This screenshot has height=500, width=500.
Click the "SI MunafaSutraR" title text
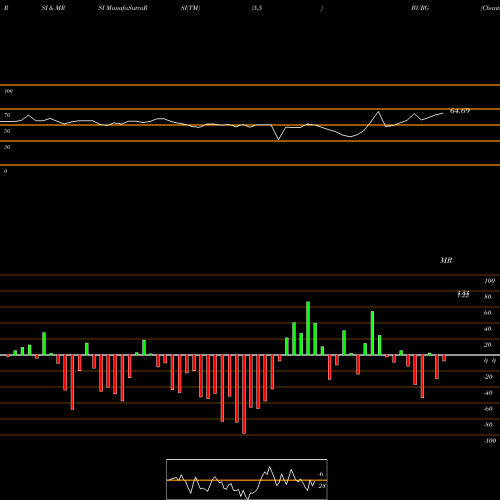123,8
